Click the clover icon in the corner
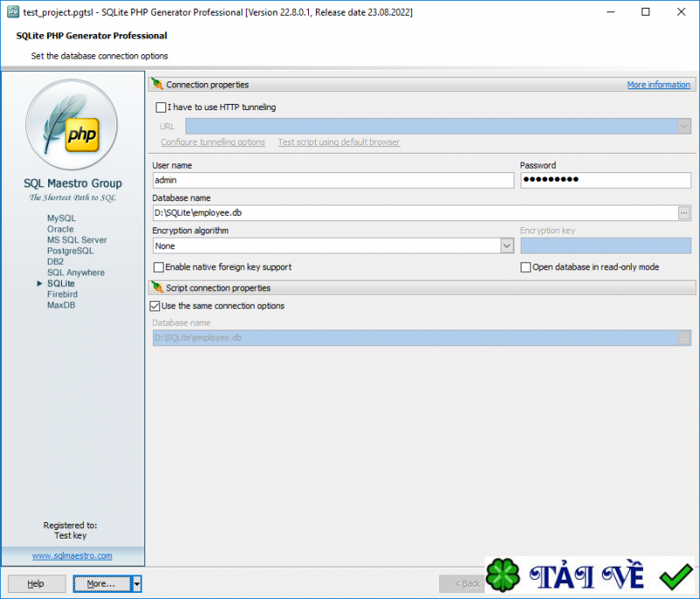The height and width of the screenshot is (599, 700). pos(501,576)
